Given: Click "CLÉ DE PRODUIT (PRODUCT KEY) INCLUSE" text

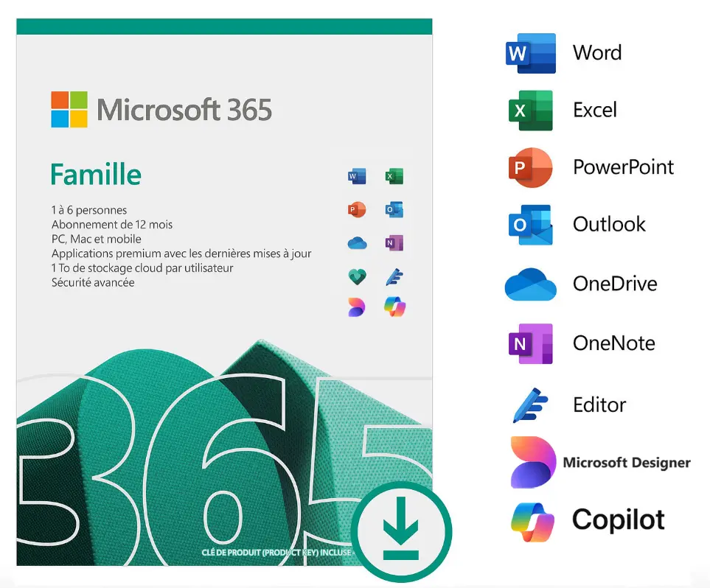Looking at the screenshot, I should pos(276,552).
